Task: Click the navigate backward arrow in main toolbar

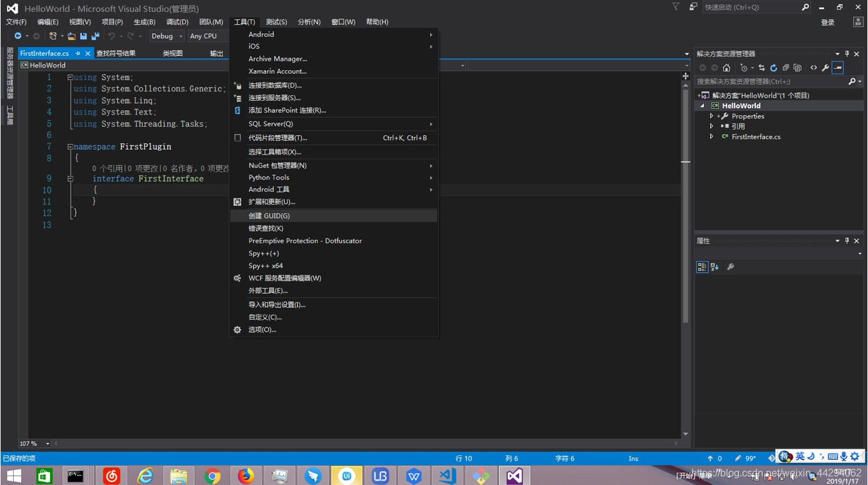Action: [x=18, y=36]
